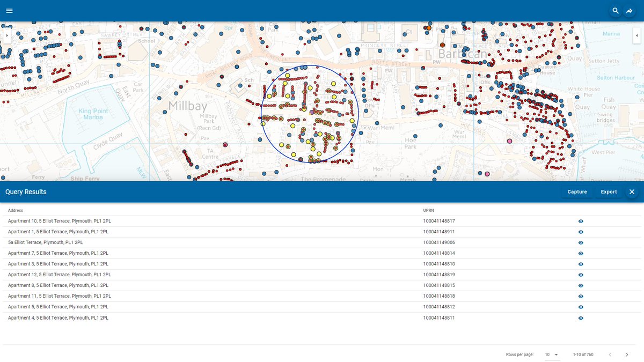Expand the right map side panel arrow
This screenshot has height=362, width=644.
tap(637, 35)
